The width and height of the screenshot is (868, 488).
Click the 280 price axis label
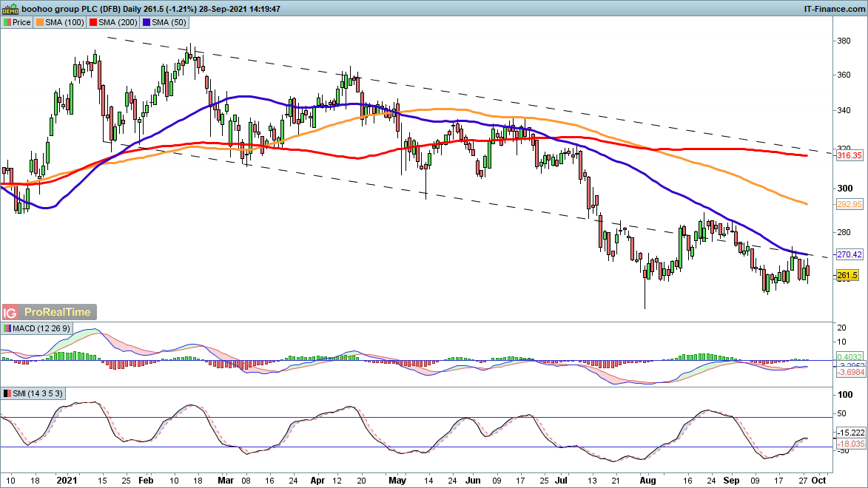[844, 232]
